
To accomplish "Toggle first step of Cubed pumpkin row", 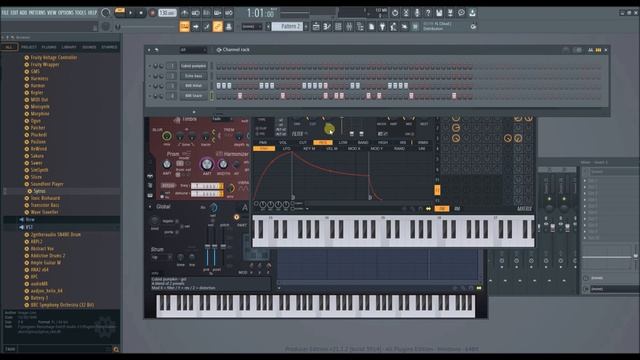I will [x=219, y=66].
